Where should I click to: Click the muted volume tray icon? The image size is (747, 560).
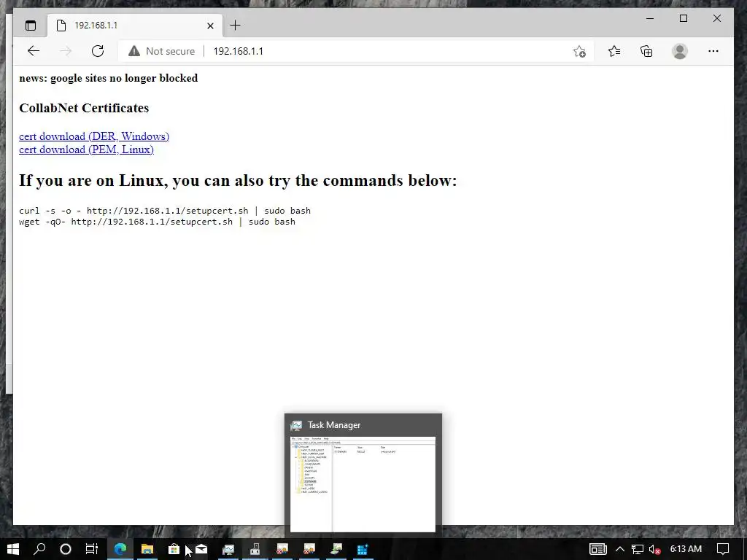[x=654, y=549]
